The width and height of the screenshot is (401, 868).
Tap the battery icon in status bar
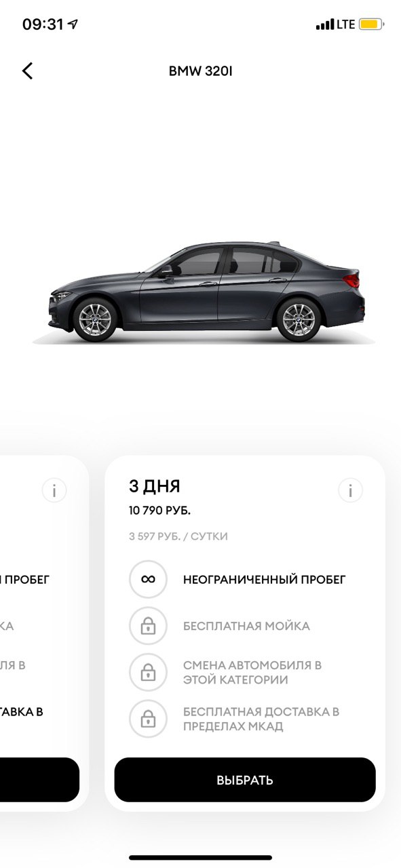[371, 24]
